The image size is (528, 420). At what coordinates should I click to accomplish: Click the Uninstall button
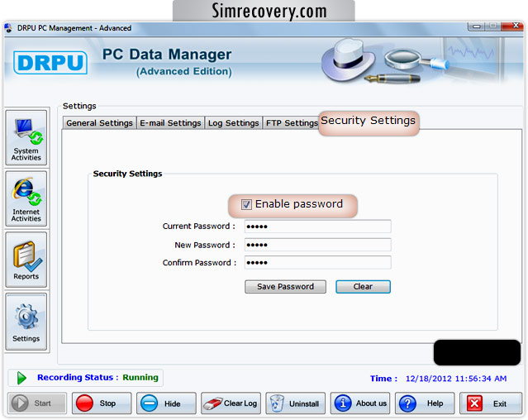point(296,403)
